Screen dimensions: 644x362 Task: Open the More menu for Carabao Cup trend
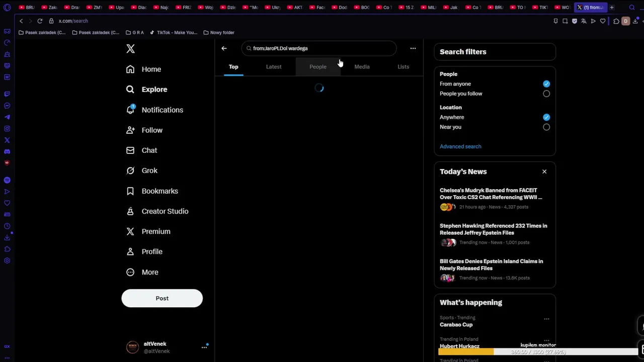546,319
